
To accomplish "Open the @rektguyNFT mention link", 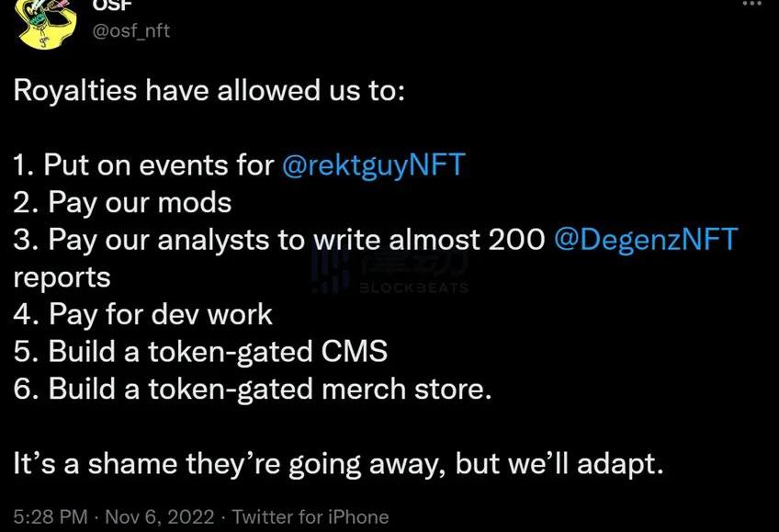I will [374, 165].
